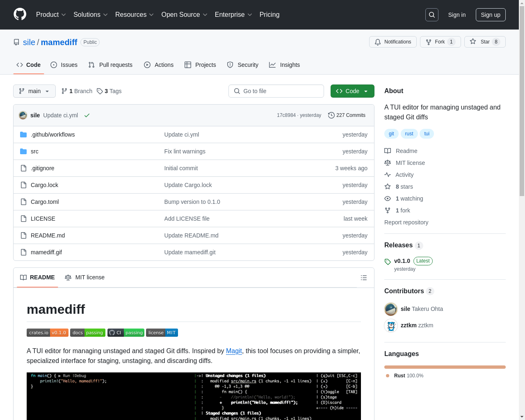Click the bell icon in Notifications

coord(378,42)
